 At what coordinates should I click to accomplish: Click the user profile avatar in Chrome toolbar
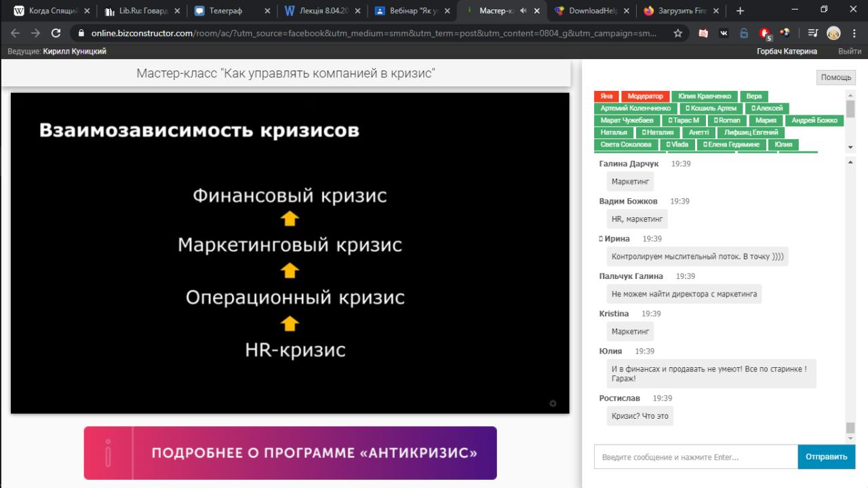click(833, 33)
